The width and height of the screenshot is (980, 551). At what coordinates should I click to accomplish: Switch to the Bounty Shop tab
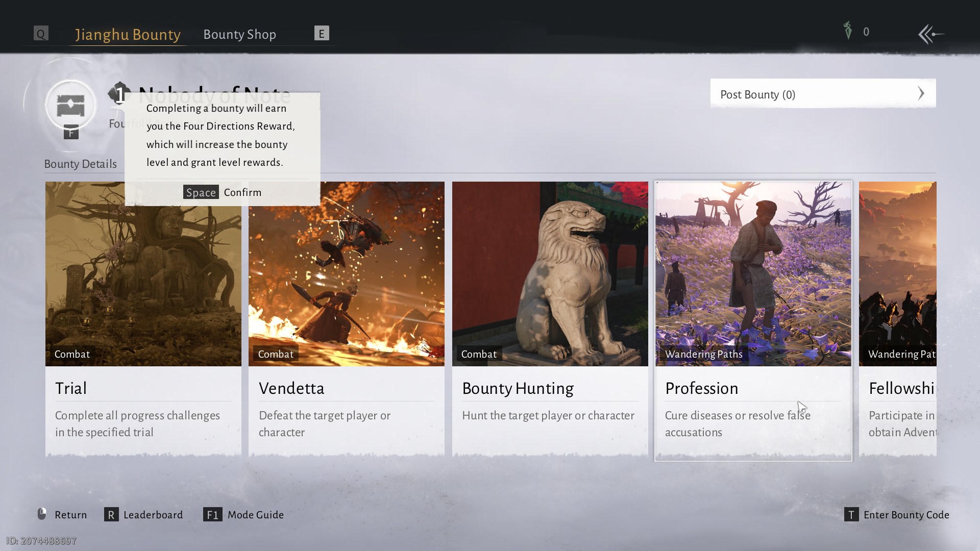239,34
